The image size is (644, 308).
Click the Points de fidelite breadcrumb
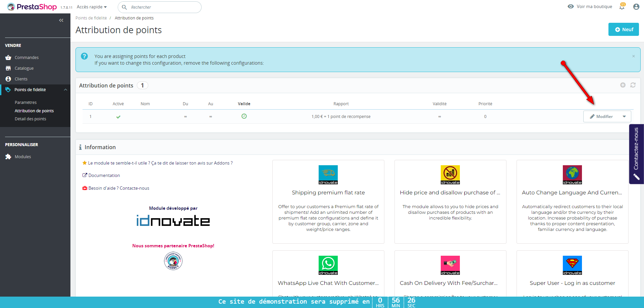(91, 18)
